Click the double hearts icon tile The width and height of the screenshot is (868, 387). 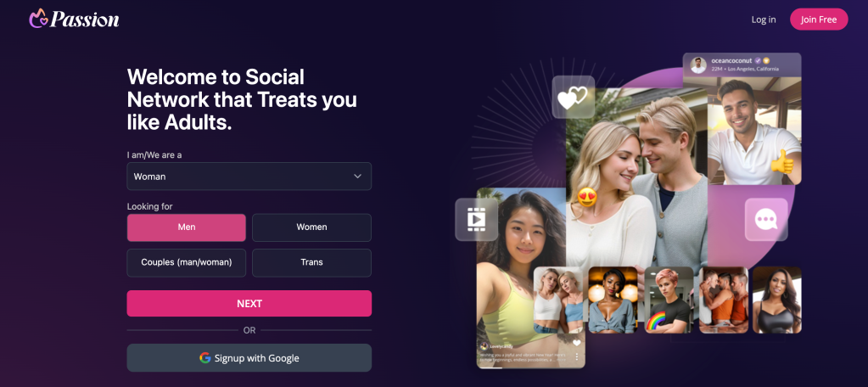coord(573,97)
